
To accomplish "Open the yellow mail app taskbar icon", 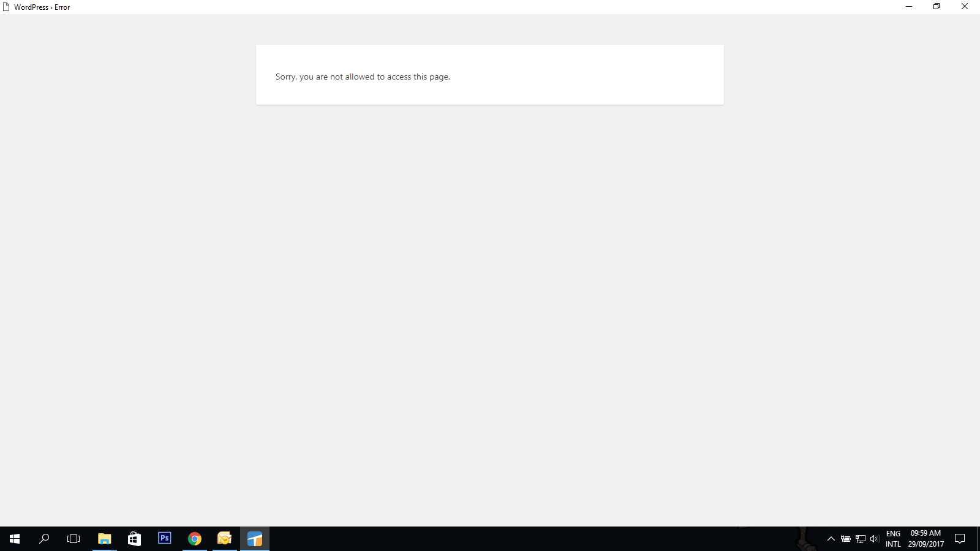I will click(225, 539).
